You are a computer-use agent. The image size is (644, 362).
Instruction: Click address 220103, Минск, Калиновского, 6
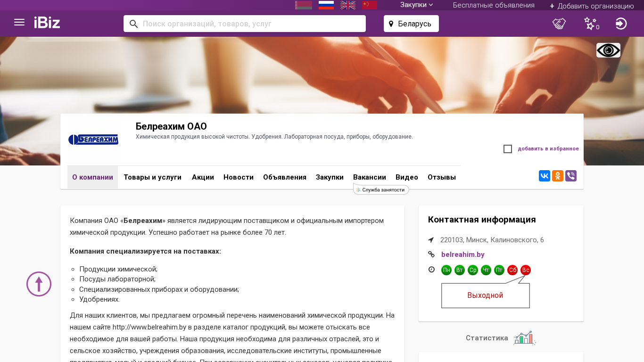click(492, 240)
